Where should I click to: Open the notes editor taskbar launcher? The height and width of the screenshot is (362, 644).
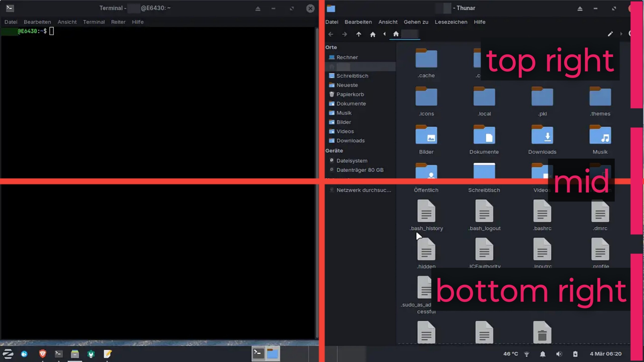(x=107, y=354)
